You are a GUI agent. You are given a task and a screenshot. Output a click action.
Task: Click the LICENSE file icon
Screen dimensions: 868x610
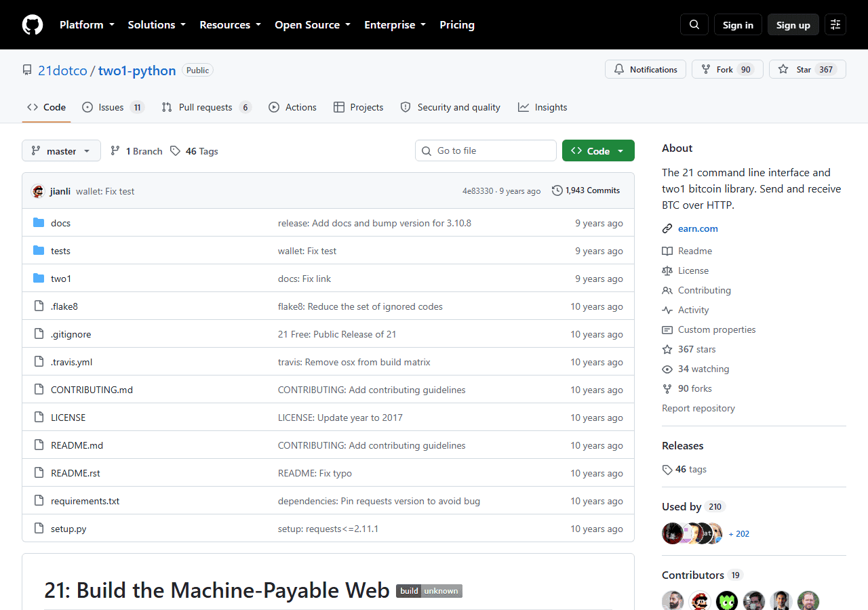pos(39,418)
